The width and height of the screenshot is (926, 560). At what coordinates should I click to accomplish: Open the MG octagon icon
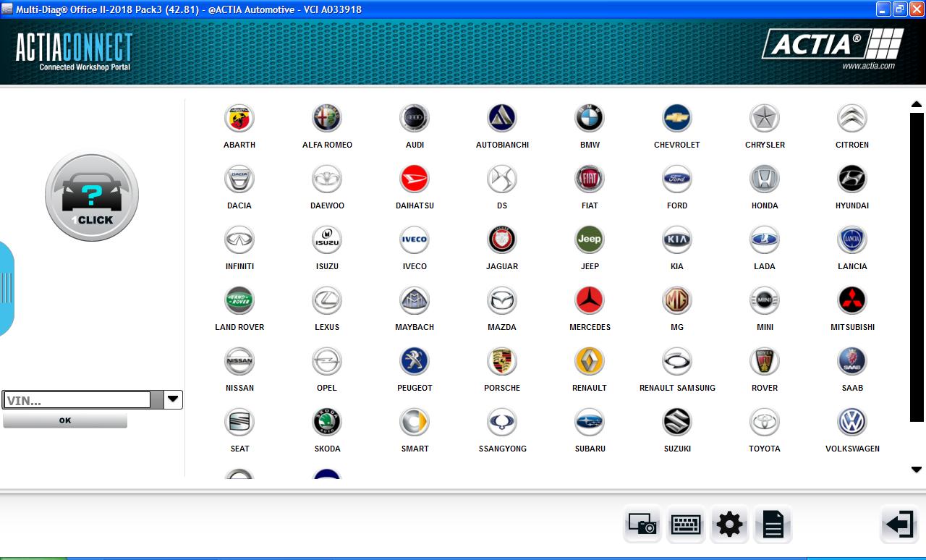677,300
